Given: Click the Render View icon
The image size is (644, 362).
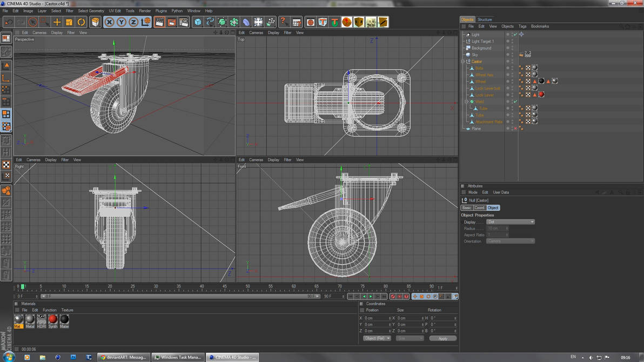Looking at the screenshot, I should [160, 22].
